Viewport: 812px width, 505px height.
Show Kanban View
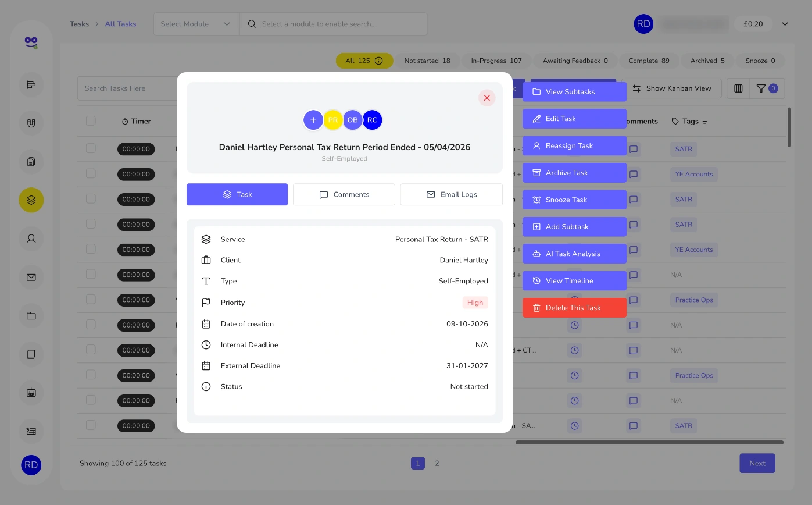tap(671, 88)
